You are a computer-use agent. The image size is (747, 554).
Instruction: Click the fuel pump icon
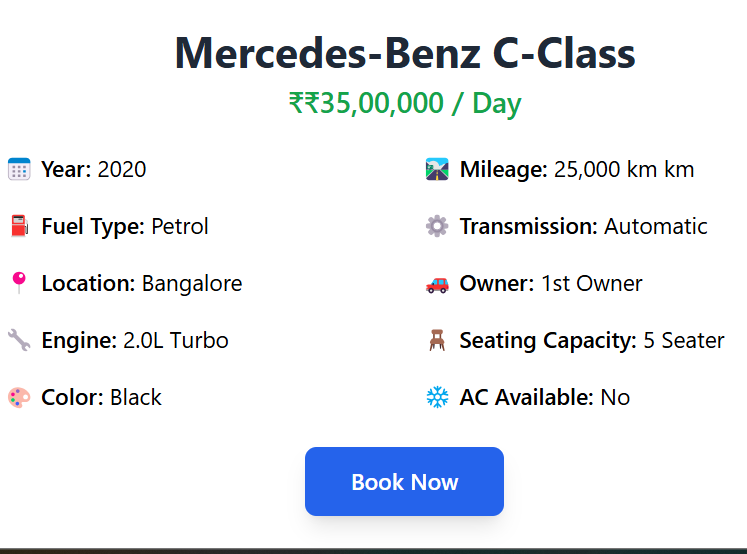pyautogui.click(x=19, y=226)
